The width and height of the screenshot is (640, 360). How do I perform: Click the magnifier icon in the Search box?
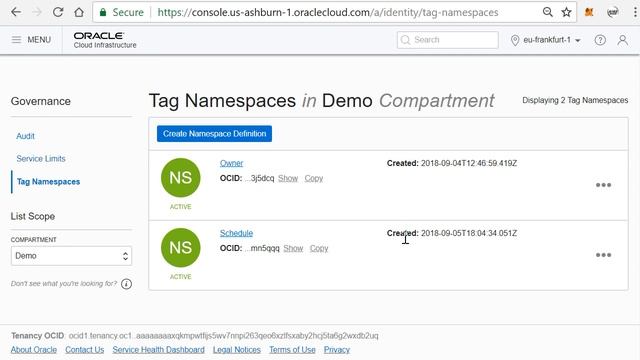point(405,40)
